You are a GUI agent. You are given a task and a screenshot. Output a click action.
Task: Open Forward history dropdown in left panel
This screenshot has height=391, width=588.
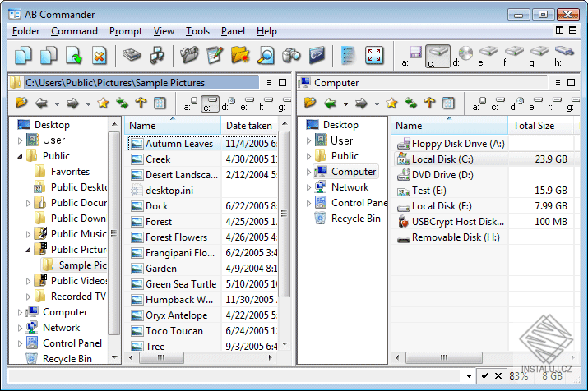(88, 103)
